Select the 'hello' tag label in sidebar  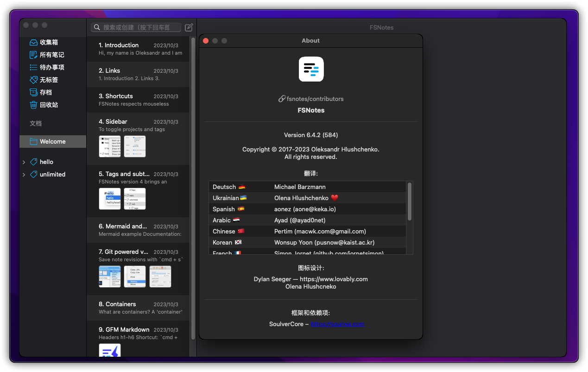coord(46,162)
